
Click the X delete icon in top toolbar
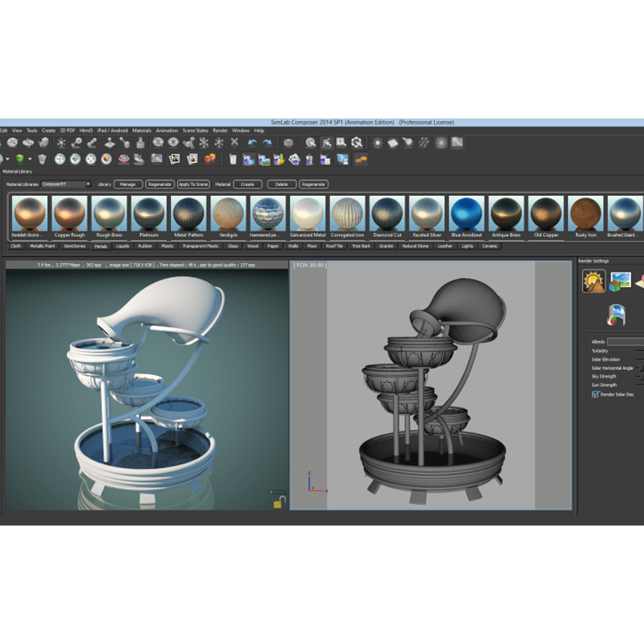(x=234, y=143)
